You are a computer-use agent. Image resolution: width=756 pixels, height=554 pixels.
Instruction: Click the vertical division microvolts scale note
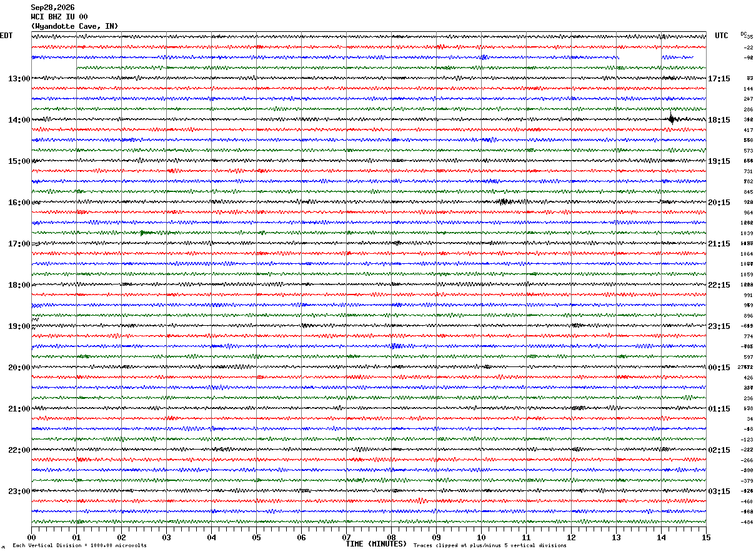[79, 545]
